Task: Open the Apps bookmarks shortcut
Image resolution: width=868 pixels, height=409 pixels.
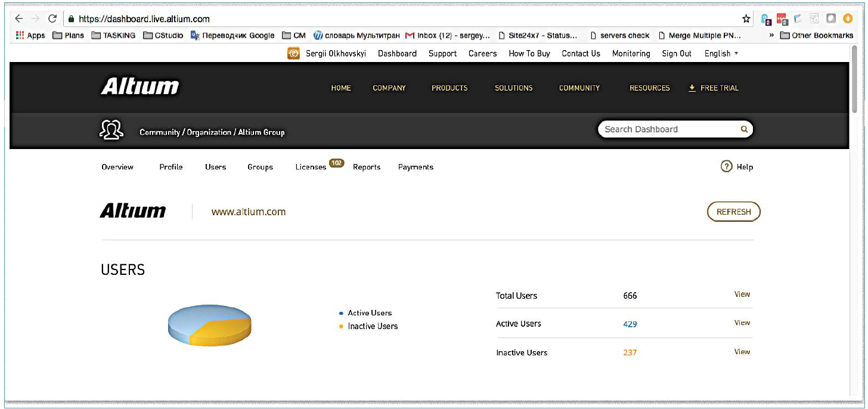Action: pyautogui.click(x=30, y=35)
